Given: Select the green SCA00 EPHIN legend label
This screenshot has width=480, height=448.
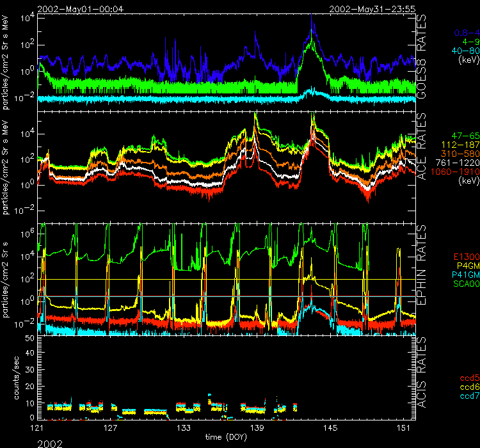Looking at the screenshot, I should click(462, 284).
